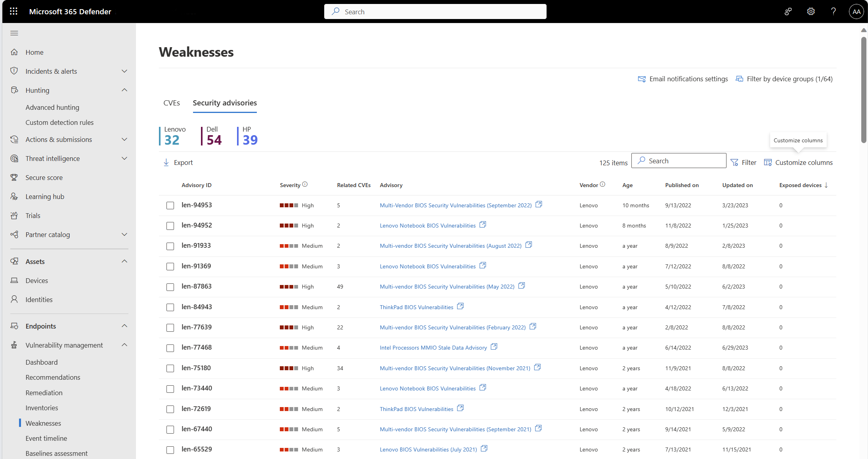Image resolution: width=868 pixels, height=459 pixels.
Task: Click the table Search box near 125 items
Action: click(x=679, y=161)
